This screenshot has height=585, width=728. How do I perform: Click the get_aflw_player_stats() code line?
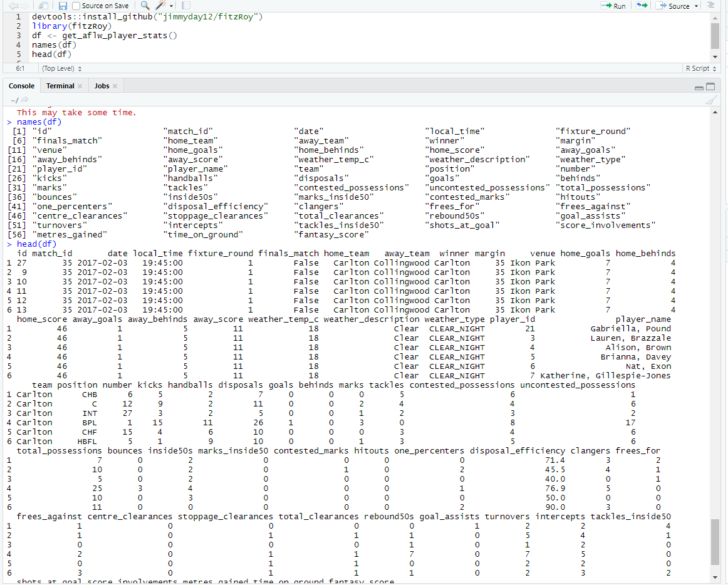105,35
